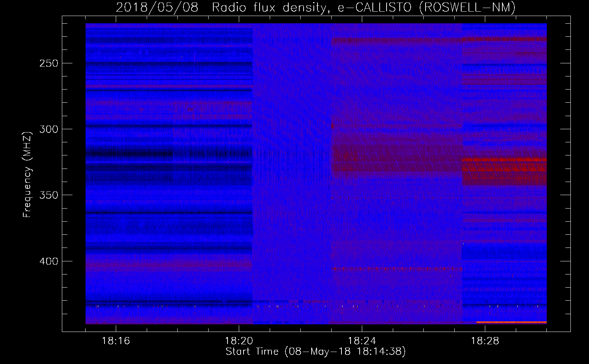The width and height of the screenshot is (589, 364).
Task: Click the 18:20 time tick label
Action: [239, 341]
